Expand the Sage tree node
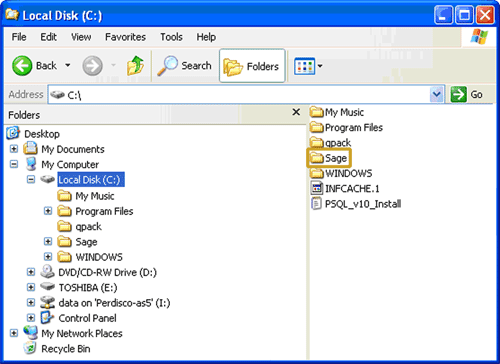 pos(48,241)
